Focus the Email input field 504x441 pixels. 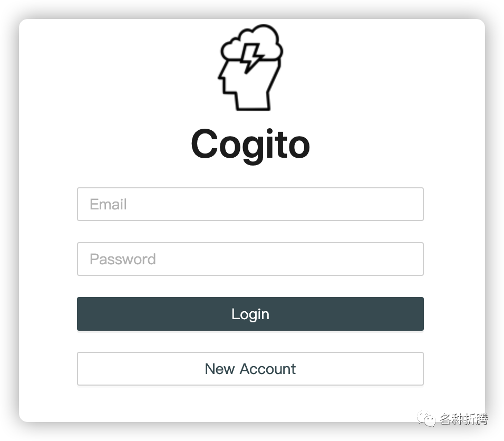(x=250, y=204)
